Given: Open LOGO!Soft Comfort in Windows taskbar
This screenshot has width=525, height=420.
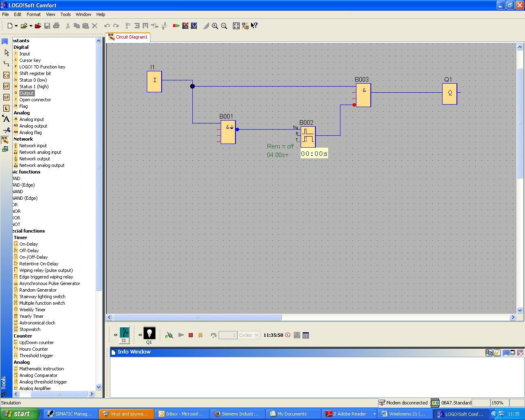Looking at the screenshot, I should click(462, 414).
